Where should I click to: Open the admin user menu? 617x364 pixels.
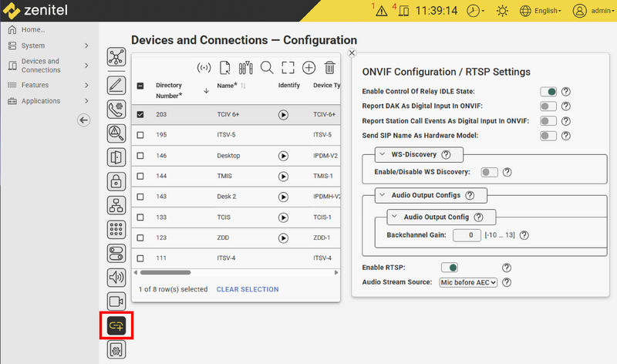tap(593, 11)
